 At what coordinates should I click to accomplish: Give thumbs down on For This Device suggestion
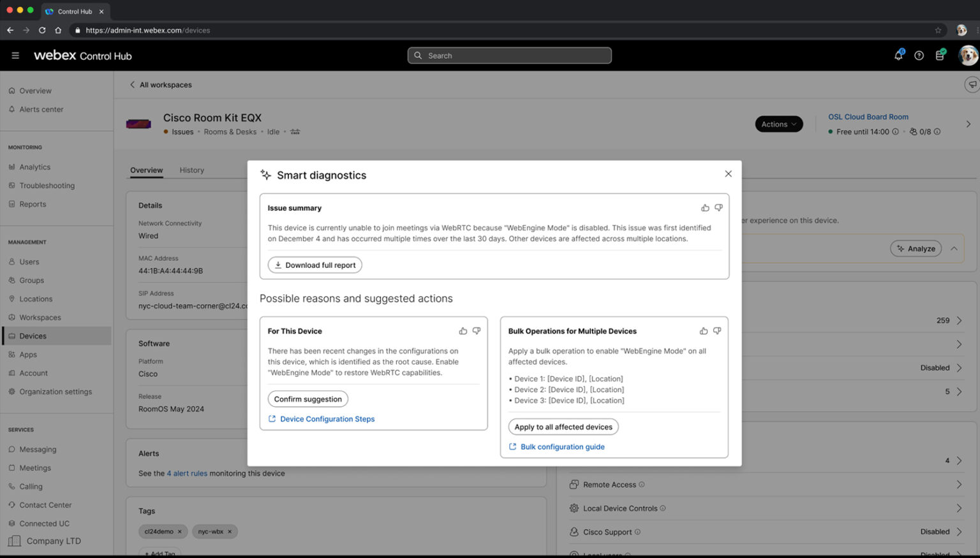coord(477,331)
